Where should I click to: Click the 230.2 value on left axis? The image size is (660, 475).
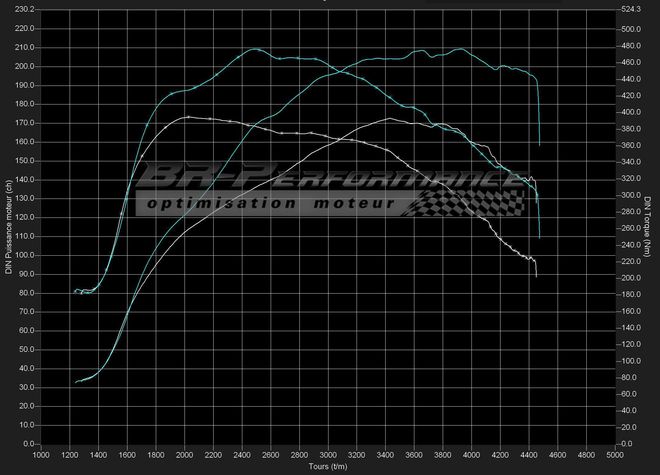(25, 9)
